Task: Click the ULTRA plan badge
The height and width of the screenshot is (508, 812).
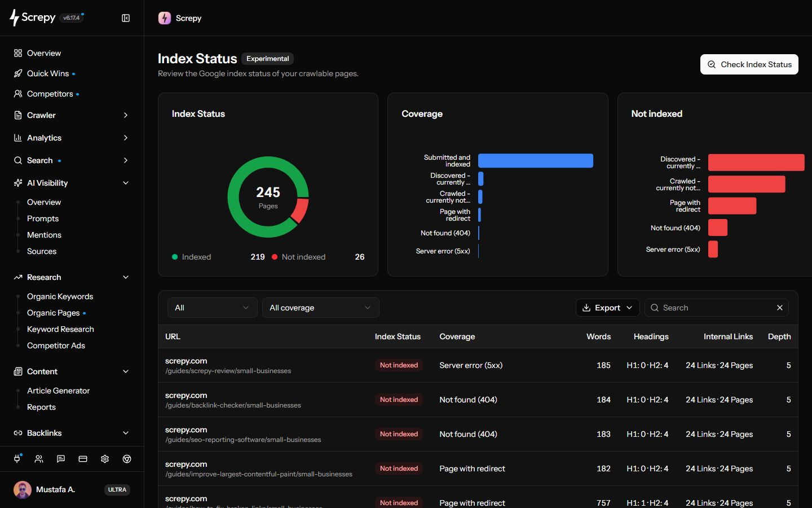Action: pos(117,490)
